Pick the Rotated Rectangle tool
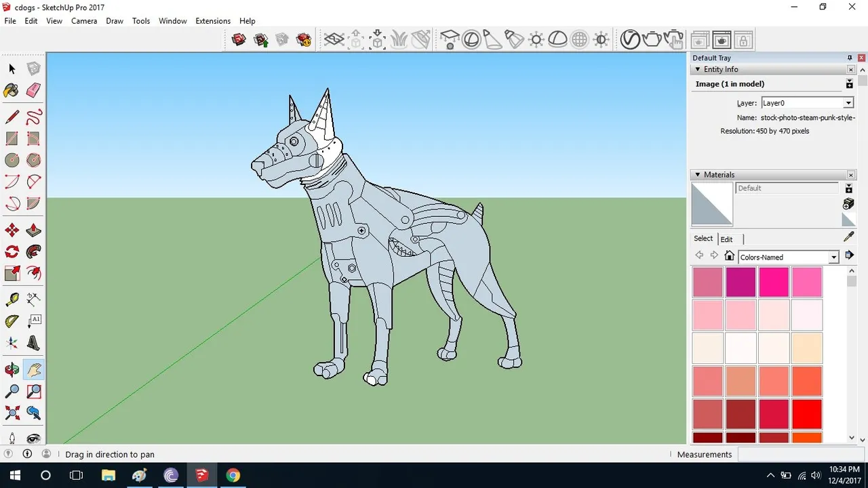This screenshot has height=488, width=868. (x=33, y=139)
